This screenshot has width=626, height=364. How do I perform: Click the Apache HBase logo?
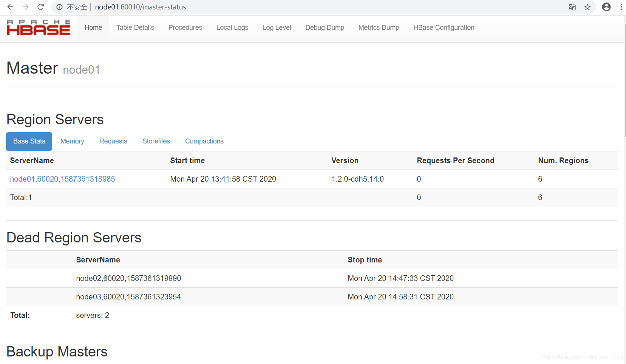coord(39,27)
